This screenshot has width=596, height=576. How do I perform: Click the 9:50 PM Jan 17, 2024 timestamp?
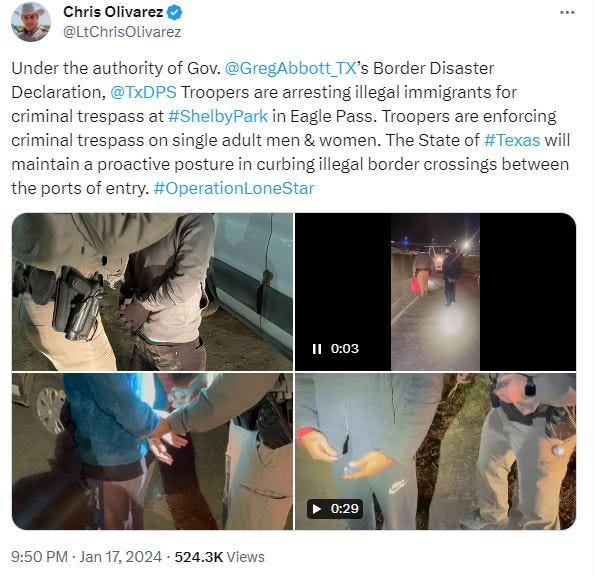tap(86, 557)
